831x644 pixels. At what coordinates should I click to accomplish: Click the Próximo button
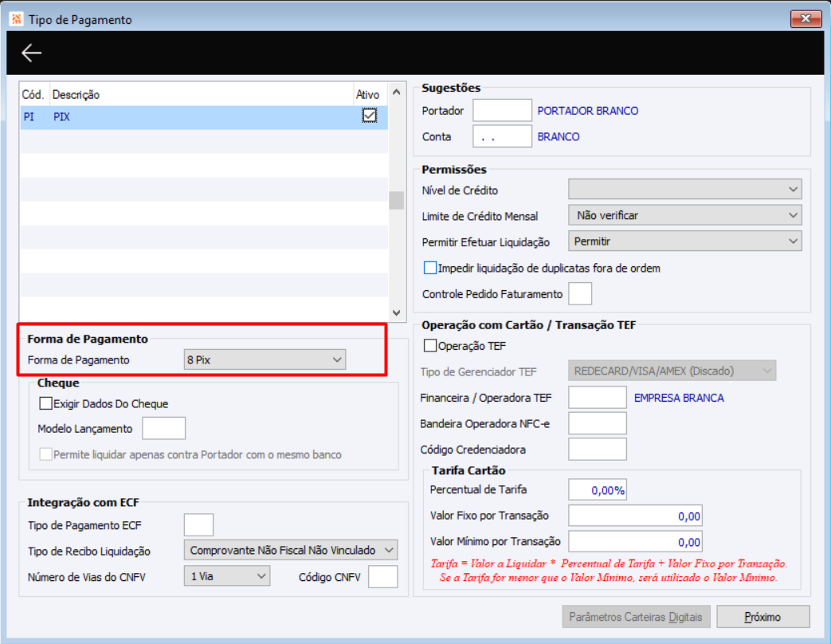[x=762, y=617]
